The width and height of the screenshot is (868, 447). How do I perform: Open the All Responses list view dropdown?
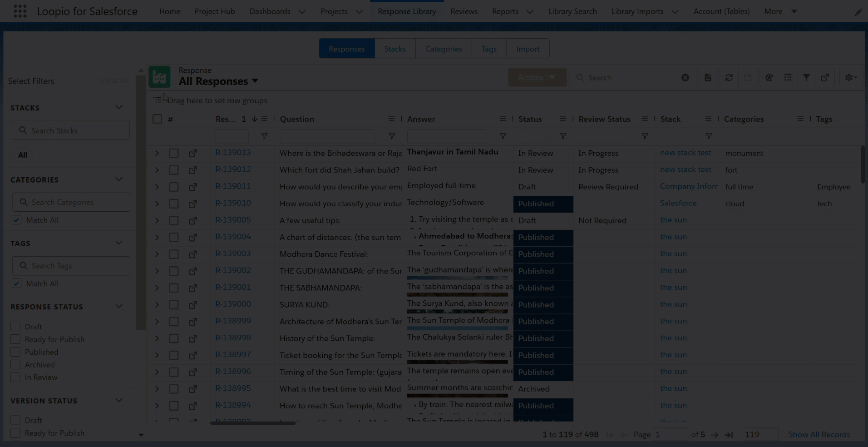point(255,81)
